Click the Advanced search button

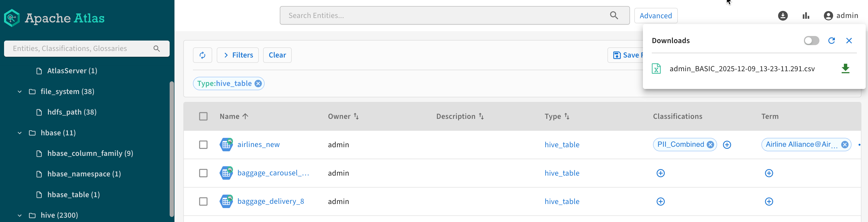(655, 16)
